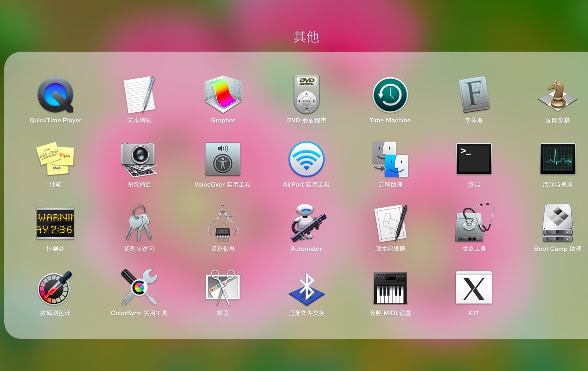Open the X11 application
This screenshot has height=371, width=588.
(x=474, y=288)
